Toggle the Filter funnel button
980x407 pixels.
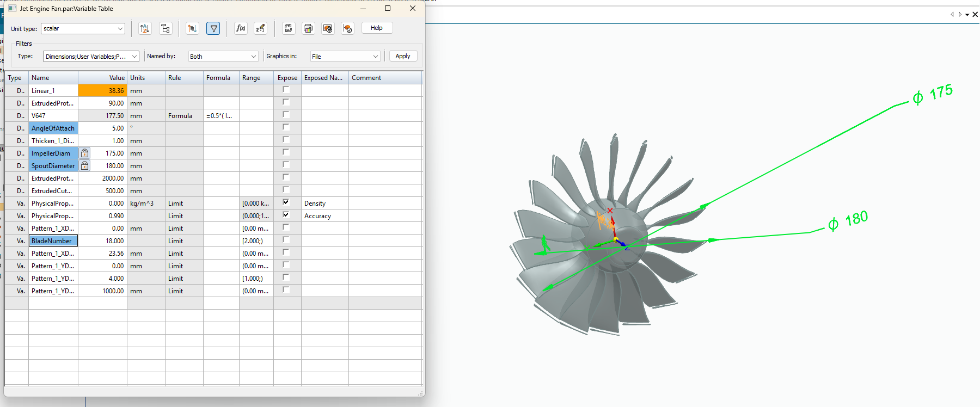click(213, 28)
